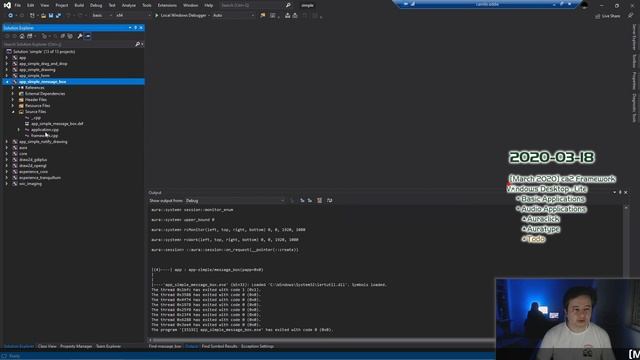Click the Visual Studio logo icon
Image resolution: width=640 pixels, height=360 pixels.
point(7,5)
